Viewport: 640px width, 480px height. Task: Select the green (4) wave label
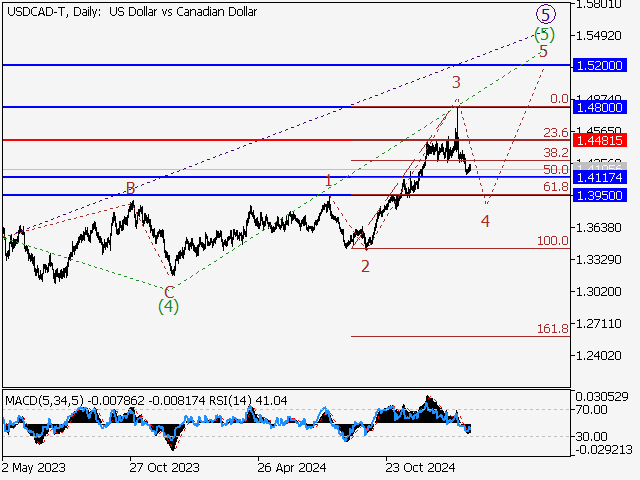pyautogui.click(x=169, y=306)
